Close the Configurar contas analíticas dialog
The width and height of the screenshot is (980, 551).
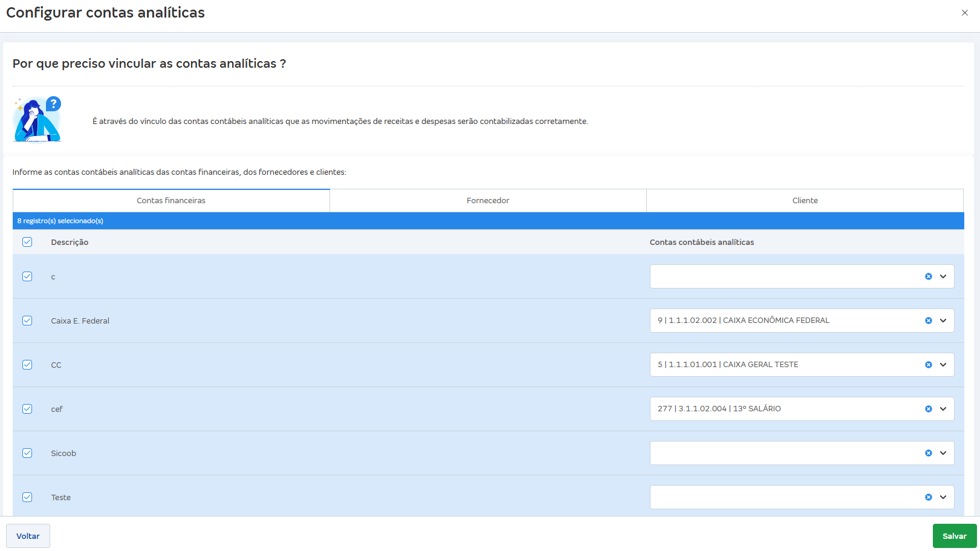(x=965, y=12)
